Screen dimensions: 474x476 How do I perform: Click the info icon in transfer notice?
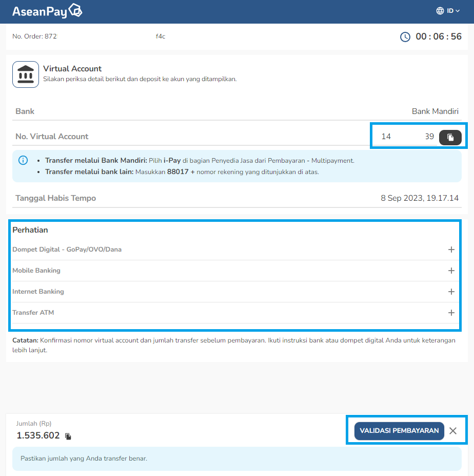coord(23,160)
